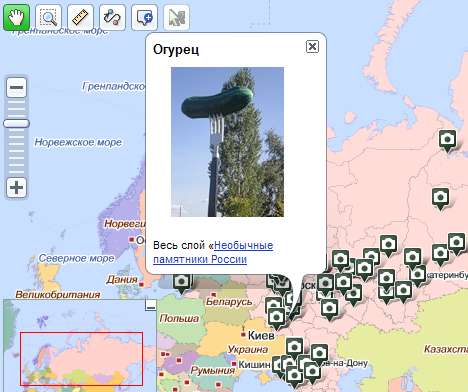Screen dimensions: 468x392
Task: Click the Великобритания country label
Action: (58, 295)
